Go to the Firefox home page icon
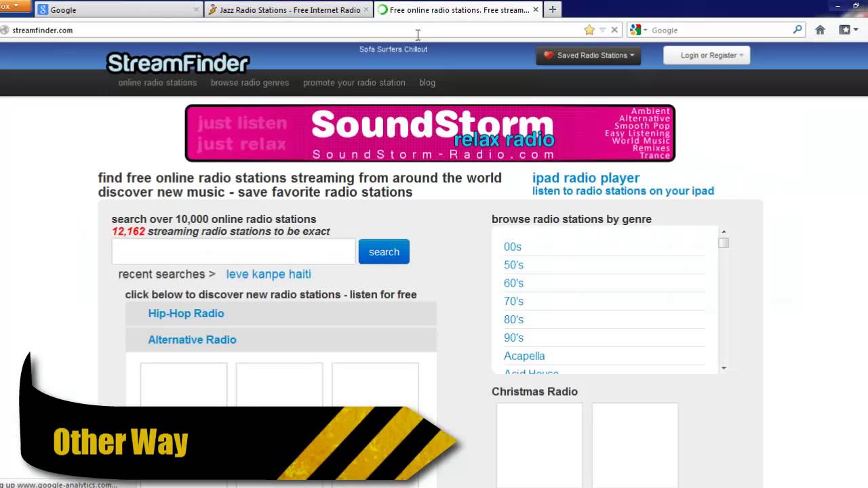The image size is (868, 488). (820, 30)
